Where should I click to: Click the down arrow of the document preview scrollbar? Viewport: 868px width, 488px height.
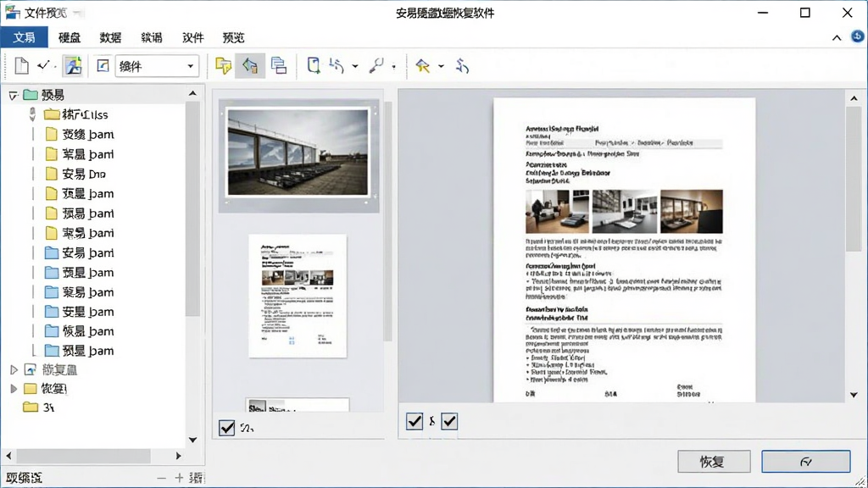[854, 395]
